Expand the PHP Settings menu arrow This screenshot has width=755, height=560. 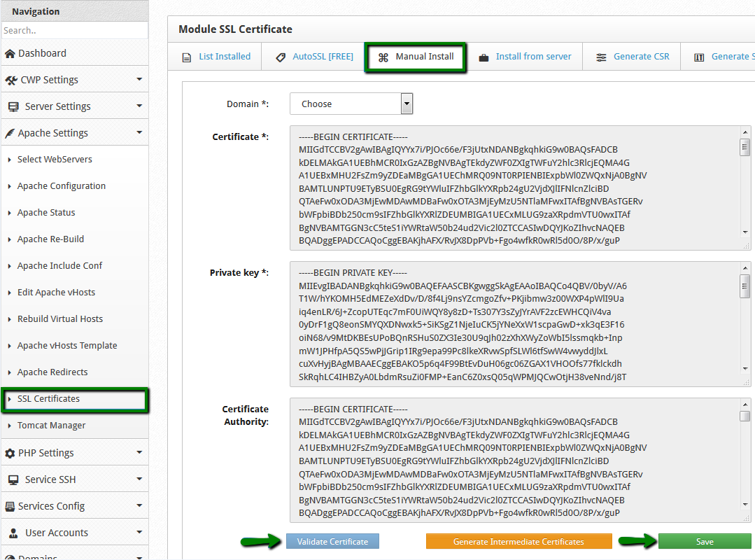(139, 453)
